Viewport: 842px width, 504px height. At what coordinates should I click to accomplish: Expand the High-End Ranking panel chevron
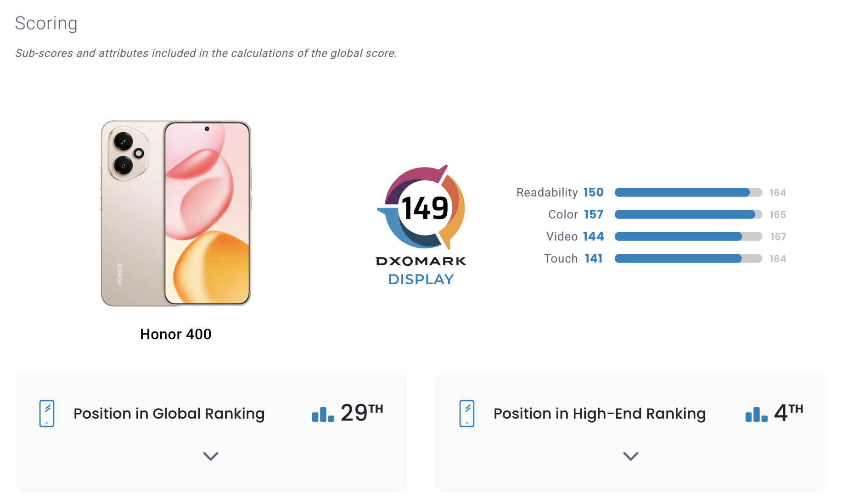631,456
